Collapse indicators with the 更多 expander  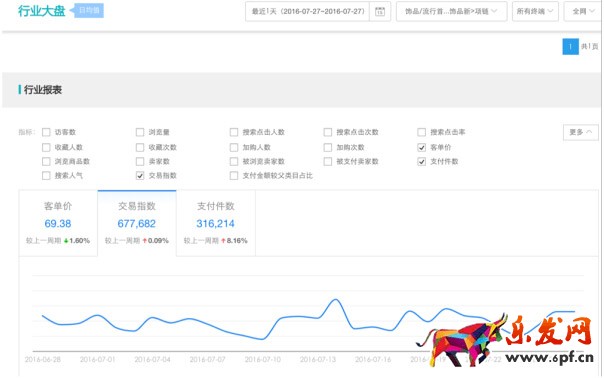[x=581, y=132]
